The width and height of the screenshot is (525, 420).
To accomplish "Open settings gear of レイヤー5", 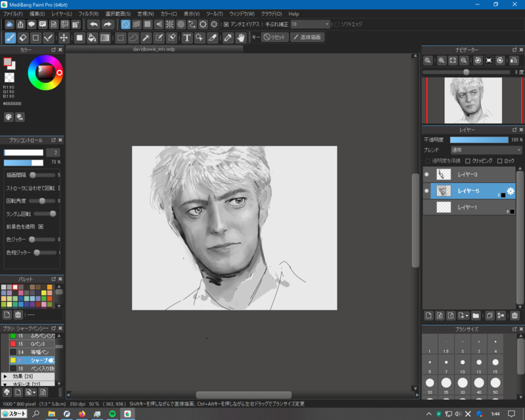I will coord(510,191).
